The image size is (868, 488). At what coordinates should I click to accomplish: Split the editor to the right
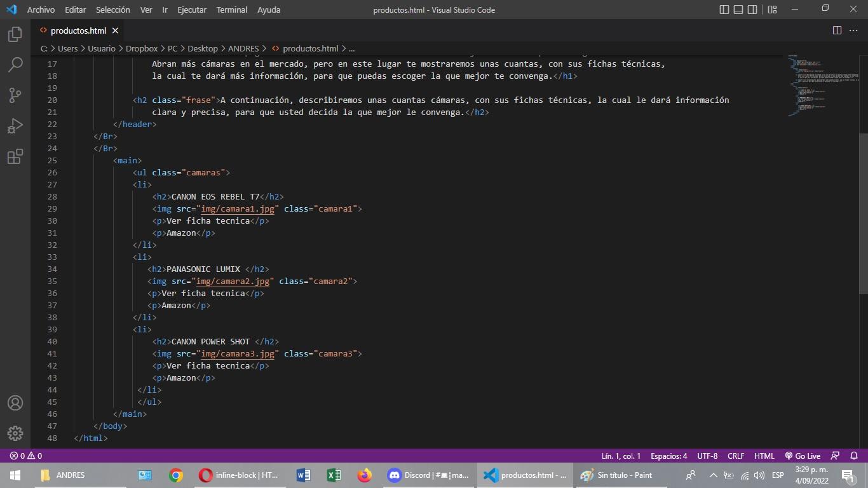pyautogui.click(x=837, y=30)
